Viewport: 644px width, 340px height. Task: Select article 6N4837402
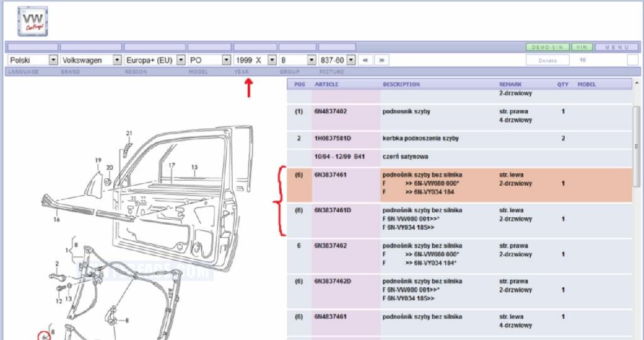[331, 111]
